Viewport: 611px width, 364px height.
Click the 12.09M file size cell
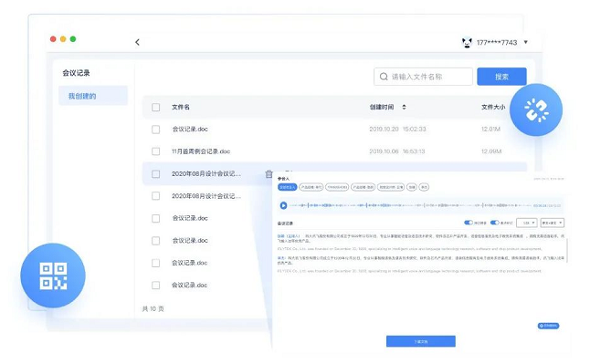[491, 151]
